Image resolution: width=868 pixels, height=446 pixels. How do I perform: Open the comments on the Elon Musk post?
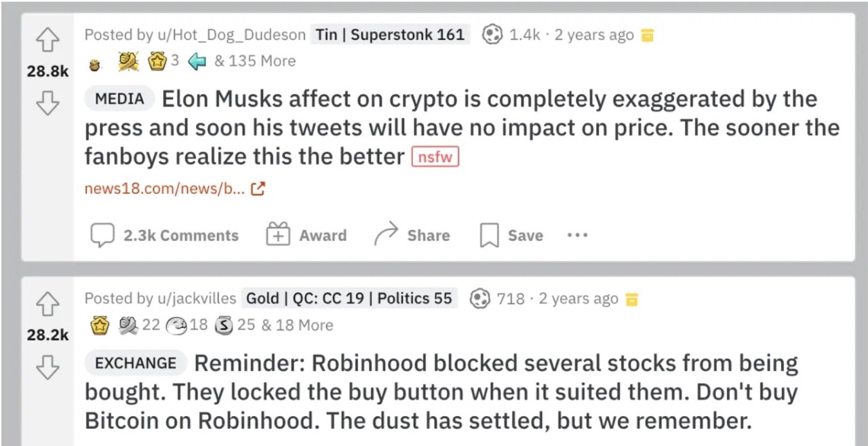[x=164, y=235]
